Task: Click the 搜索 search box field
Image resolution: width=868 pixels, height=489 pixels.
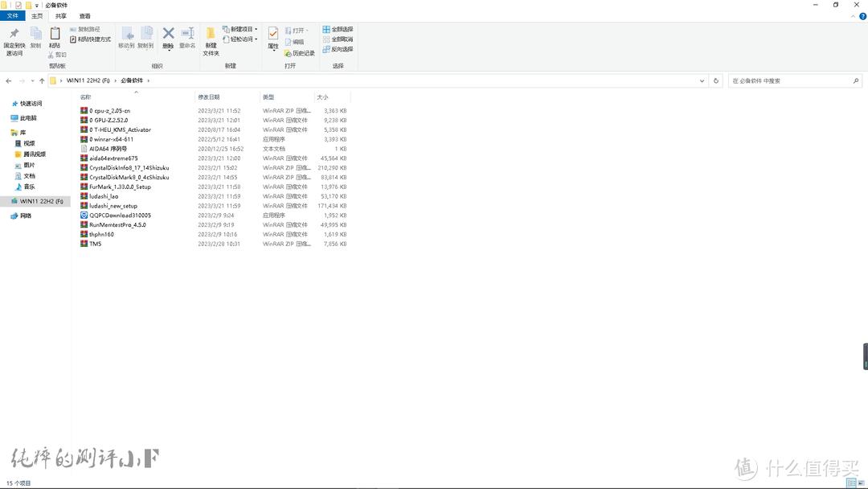Action: pyautogui.click(x=792, y=80)
